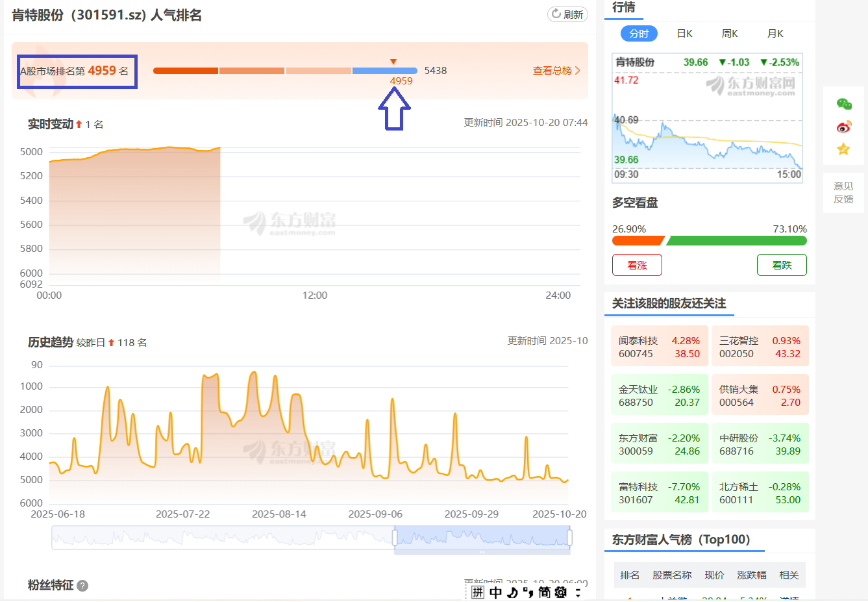The height and width of the screenshot is (602, 868).
Task: Click the red up arrow next to 实时变动
Action: pyautogui.click(x=79, y=124)
